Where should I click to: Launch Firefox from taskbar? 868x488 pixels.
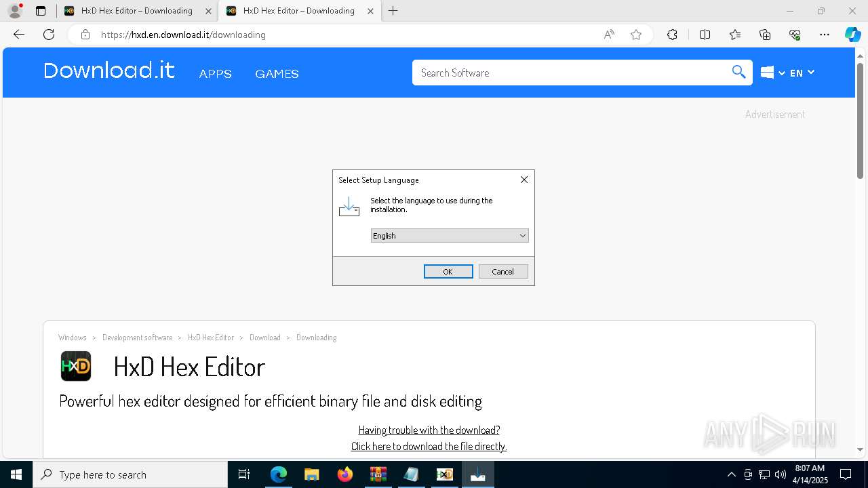345,474
